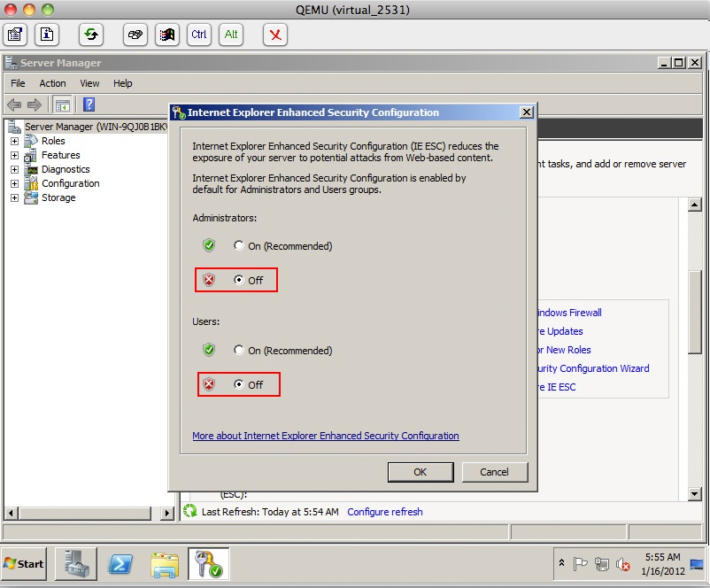Toggle the QEMU Alt key button

231,35
